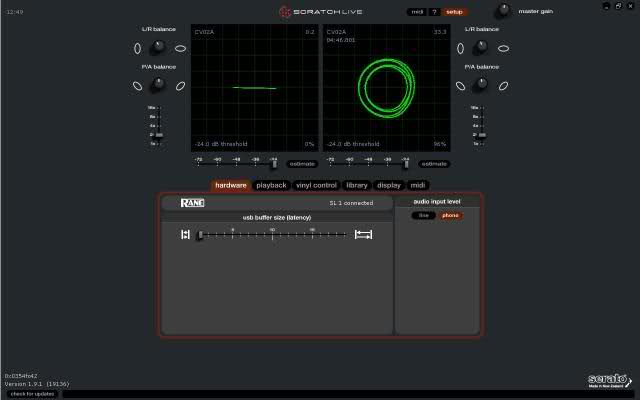This screenshot has width=640, height=400.
Task: Toggle the midi button in top bar
Action: (x=417, y=12)
